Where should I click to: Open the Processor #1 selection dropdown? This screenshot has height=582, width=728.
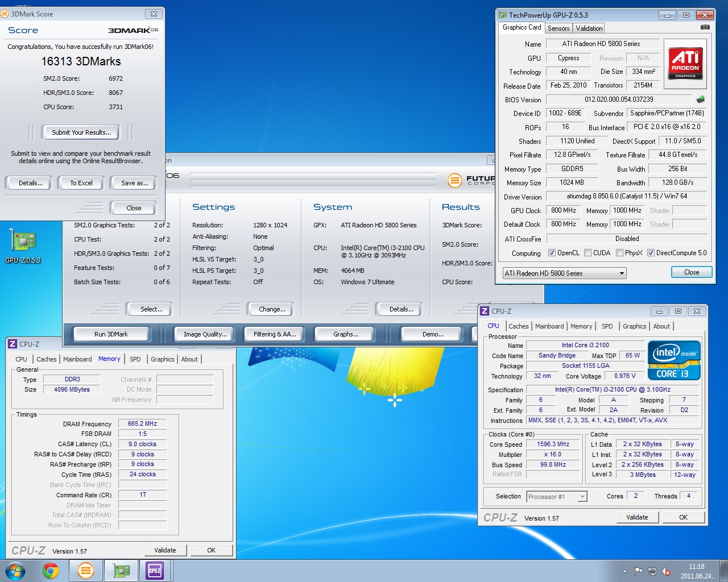point(556,497)
